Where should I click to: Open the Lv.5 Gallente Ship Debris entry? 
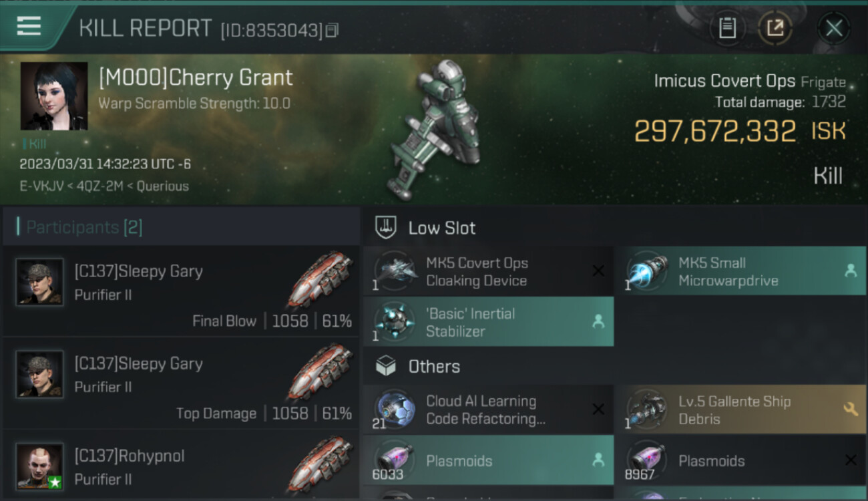click(740, 409)
